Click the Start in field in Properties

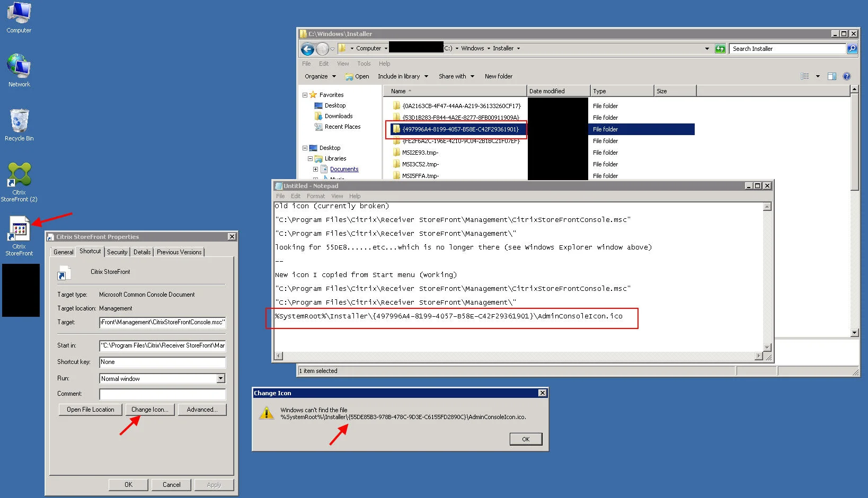[x=162, y=345]
